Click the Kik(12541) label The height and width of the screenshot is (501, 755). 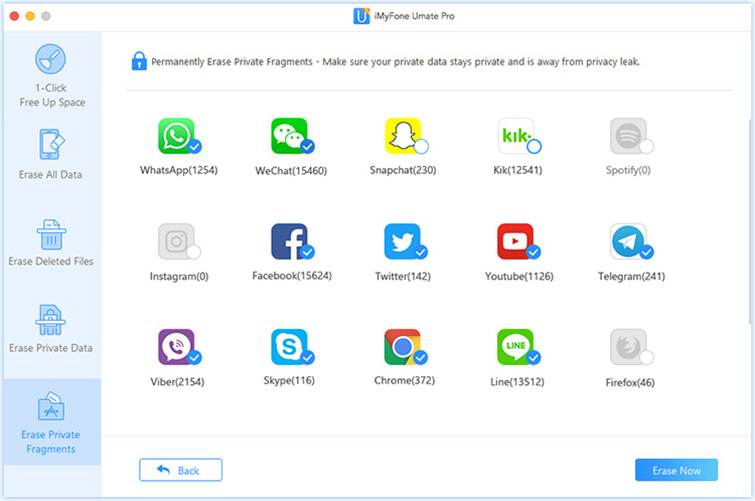518,170
